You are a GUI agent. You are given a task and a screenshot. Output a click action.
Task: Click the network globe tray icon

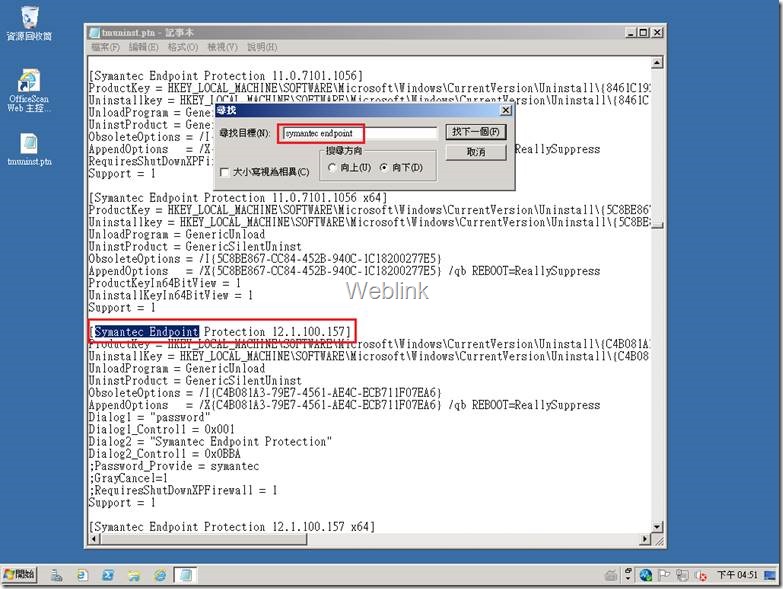click(646, 575)
